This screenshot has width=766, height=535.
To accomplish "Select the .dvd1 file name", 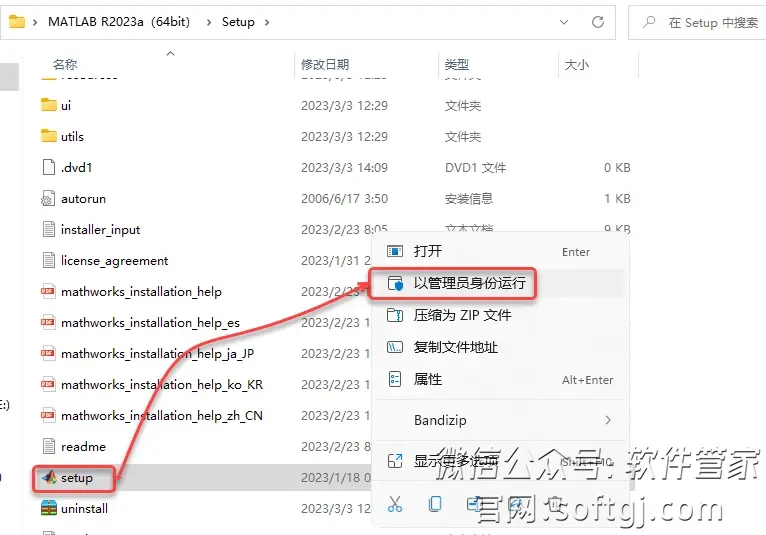I will 77,168.
